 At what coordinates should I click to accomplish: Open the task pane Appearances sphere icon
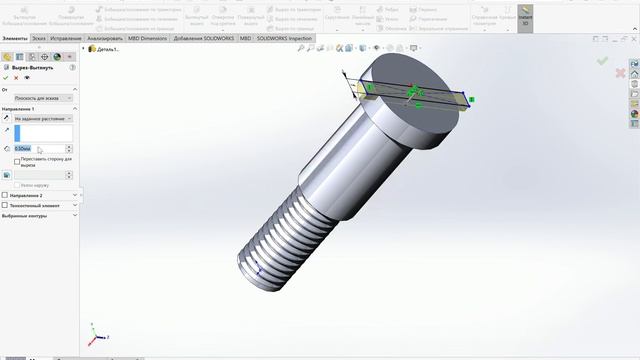click(634, 113)
